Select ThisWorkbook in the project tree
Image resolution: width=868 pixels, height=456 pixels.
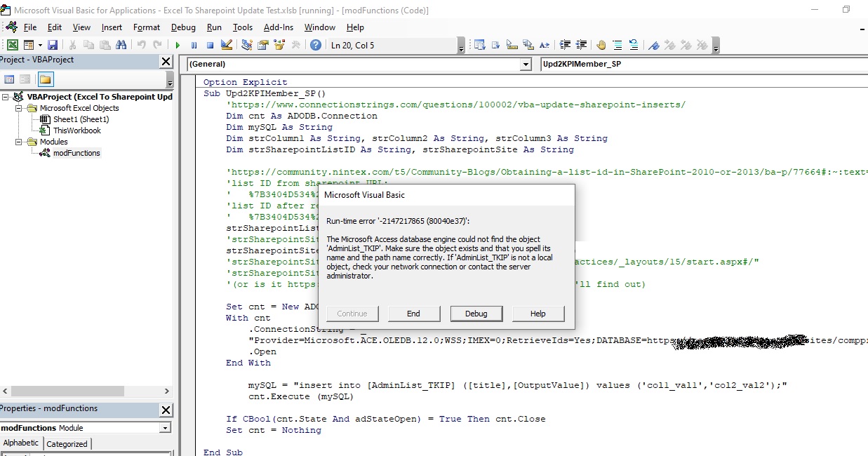pos(76,130)
